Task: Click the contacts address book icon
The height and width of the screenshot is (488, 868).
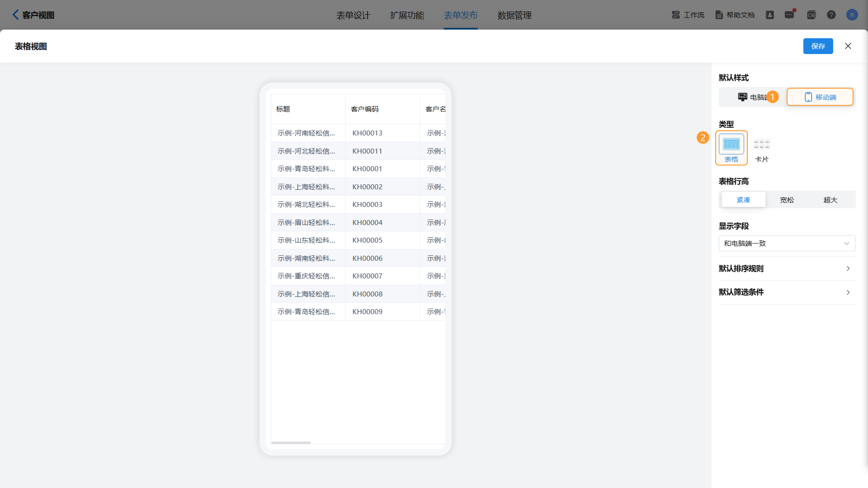Action: [x=770, y=15]
